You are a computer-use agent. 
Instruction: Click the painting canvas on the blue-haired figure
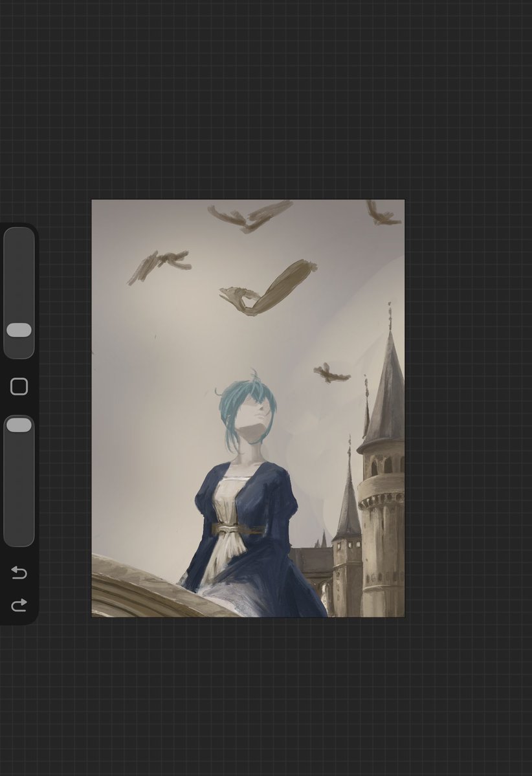pos(247,495)
